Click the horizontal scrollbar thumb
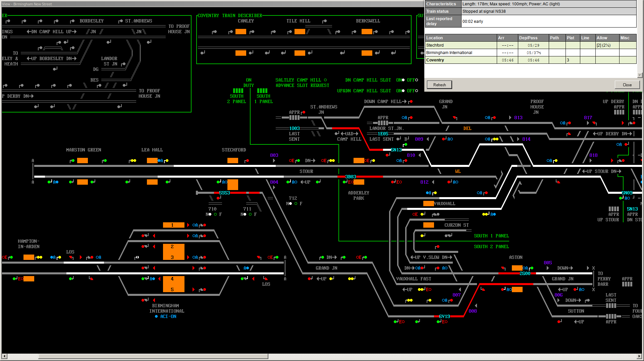The image size is (644, 361). 153,356
